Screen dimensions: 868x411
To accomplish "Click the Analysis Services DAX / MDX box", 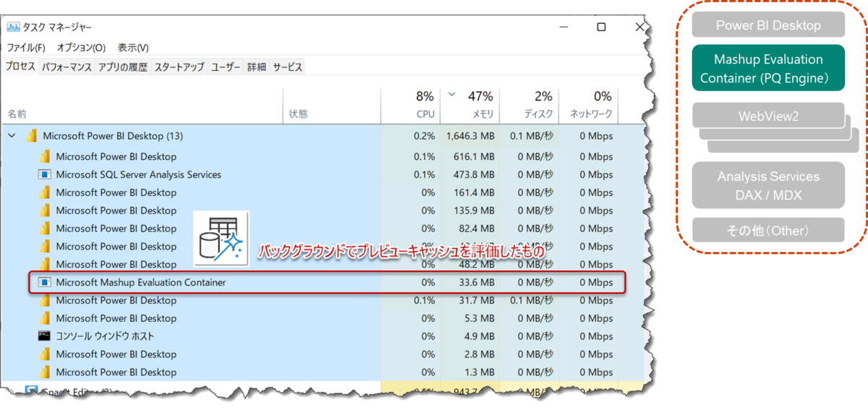I will pos(768,185).
